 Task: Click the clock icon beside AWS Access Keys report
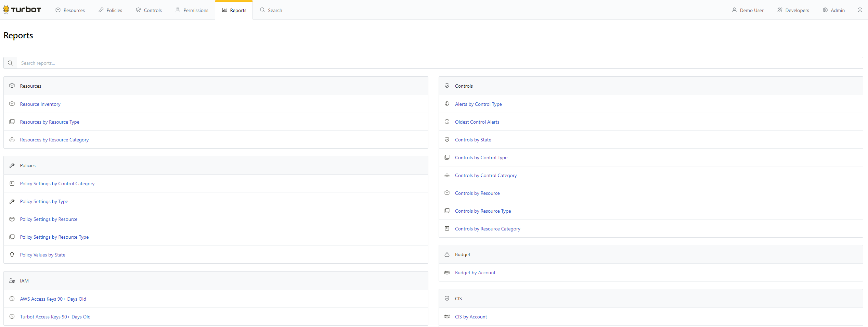pos(12,299)
